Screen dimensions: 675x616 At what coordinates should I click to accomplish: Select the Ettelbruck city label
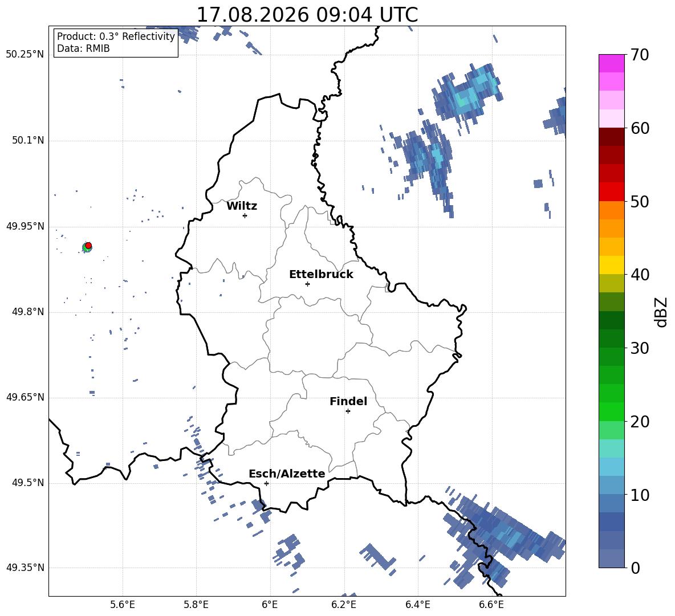pos(321,275)
